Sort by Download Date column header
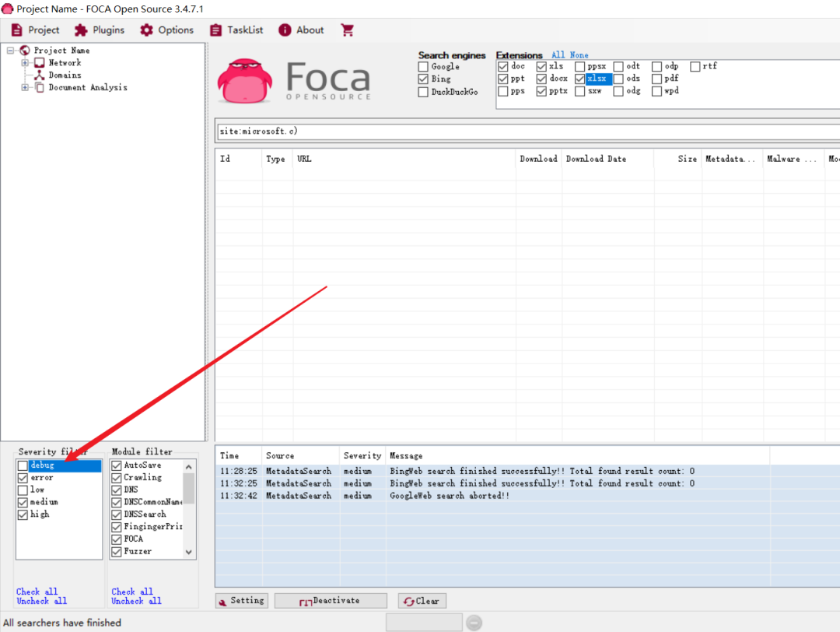Image resolution: width=840 pixels, height=632 pixels. pos(607,159)
